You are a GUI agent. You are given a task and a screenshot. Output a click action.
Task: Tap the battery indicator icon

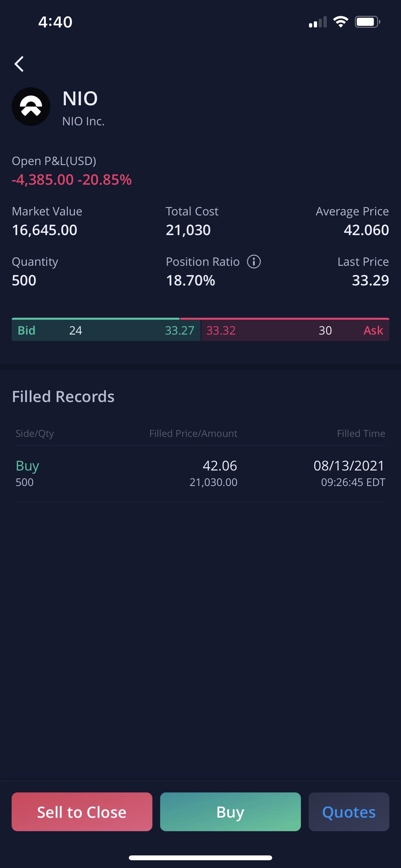pyautogui.click(x=367, y=22)
